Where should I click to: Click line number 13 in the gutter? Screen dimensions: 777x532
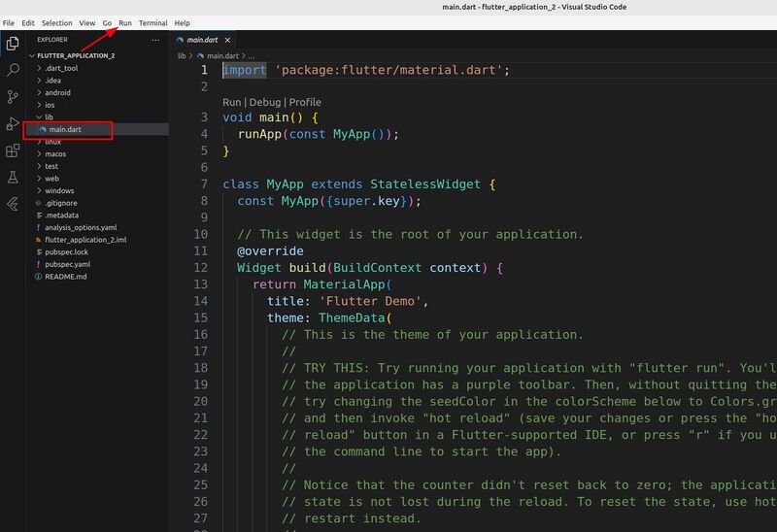[x=200, y=284]
